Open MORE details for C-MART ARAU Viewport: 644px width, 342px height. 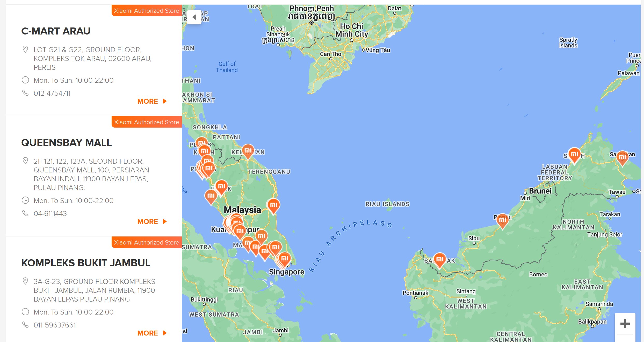[152, 101]
